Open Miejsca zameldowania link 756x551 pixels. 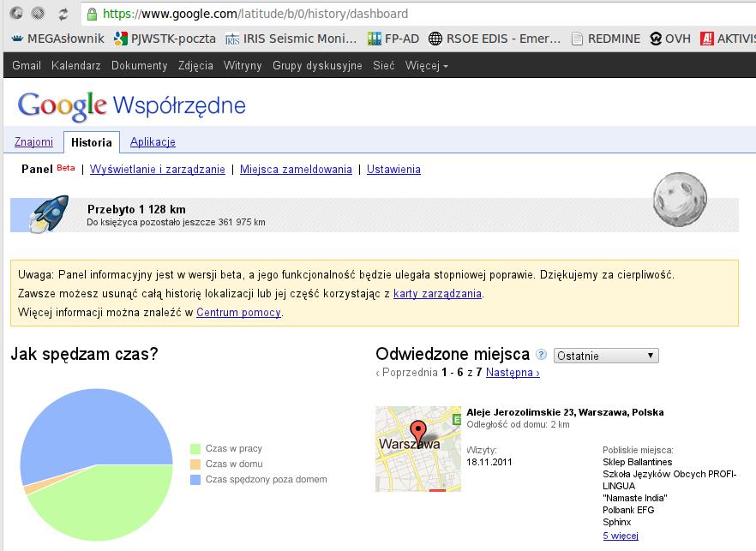coord(296,169)
